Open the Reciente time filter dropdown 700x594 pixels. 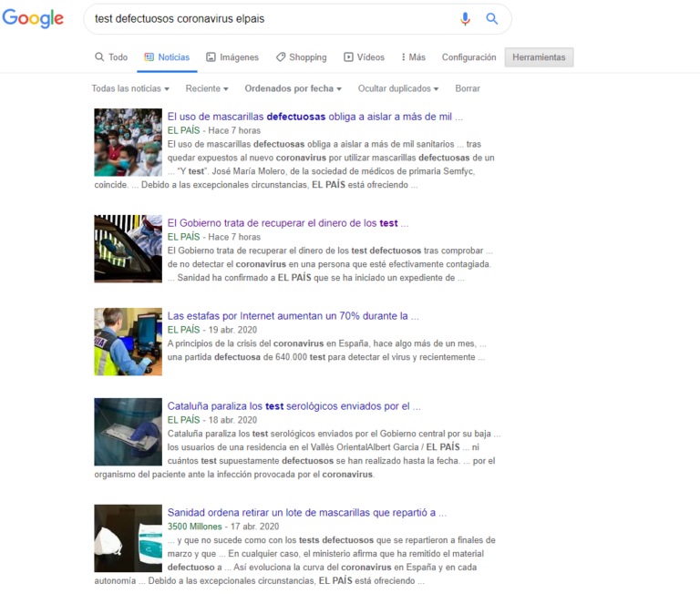(x=207, y=88)
